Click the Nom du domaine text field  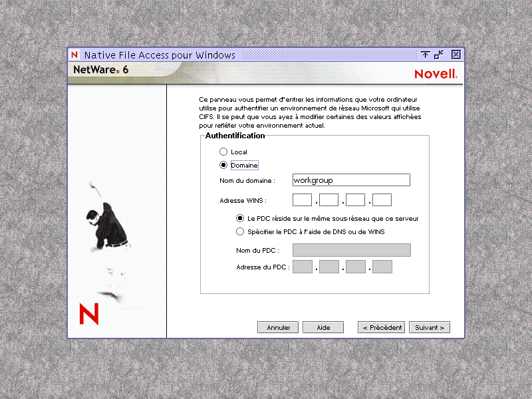(x=351, y=180)
